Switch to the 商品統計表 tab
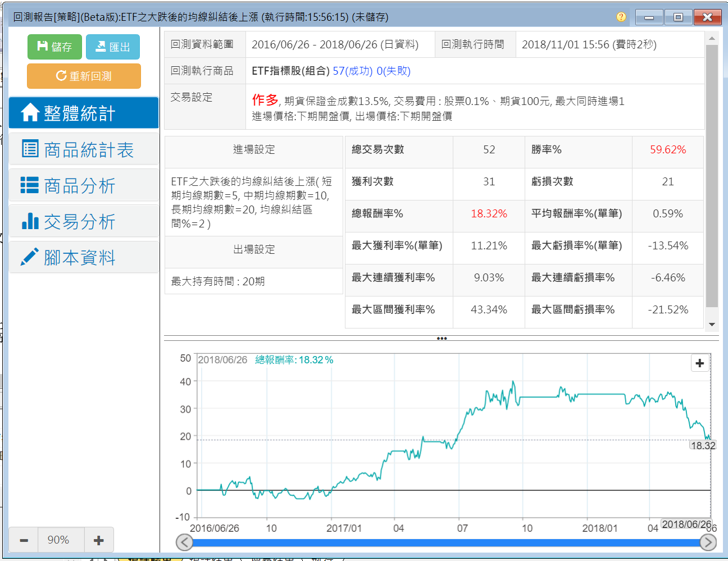 click(x=84, y=149)
